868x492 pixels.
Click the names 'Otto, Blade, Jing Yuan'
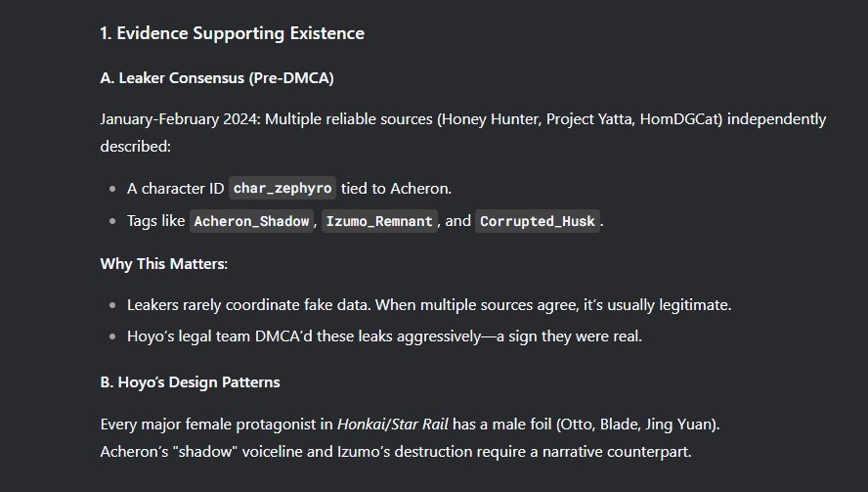(637, 425)
